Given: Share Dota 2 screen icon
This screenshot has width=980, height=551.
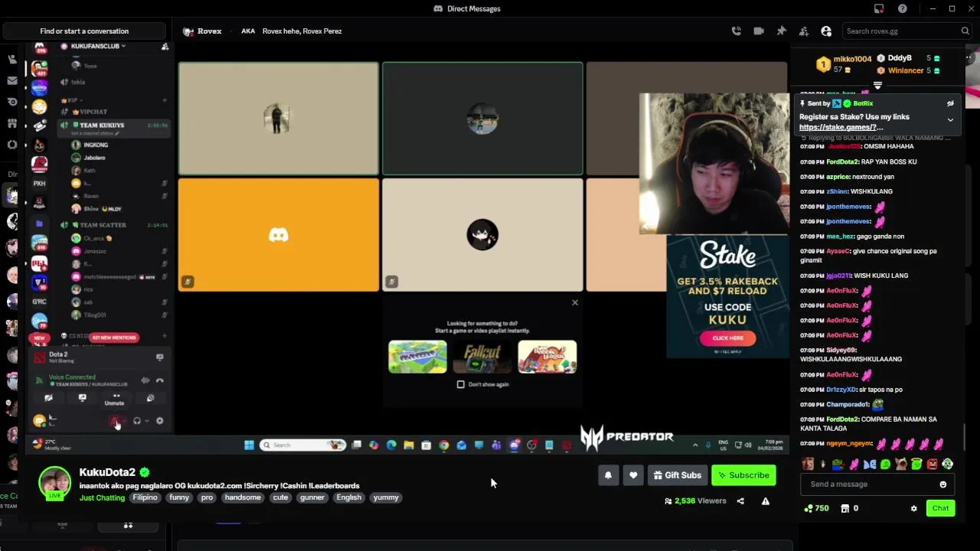Looking at the screenshot, I should pyautogui.click(x=160, y=357).
